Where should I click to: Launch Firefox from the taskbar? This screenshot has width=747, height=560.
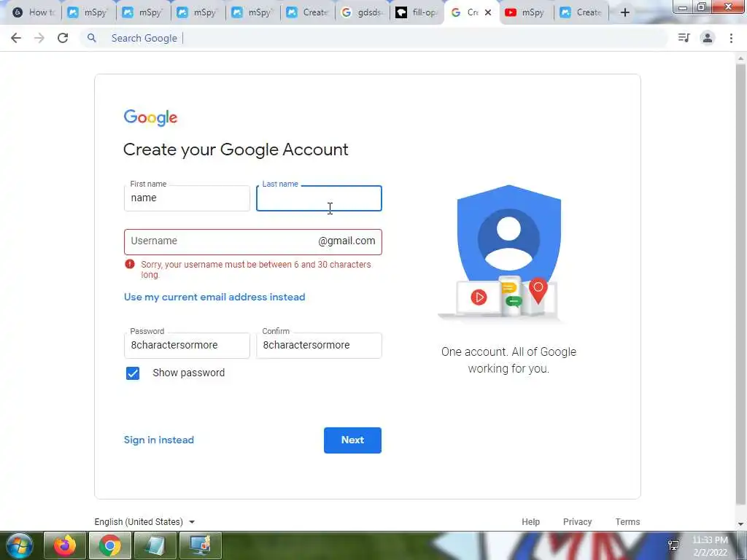tap(65, 545)
